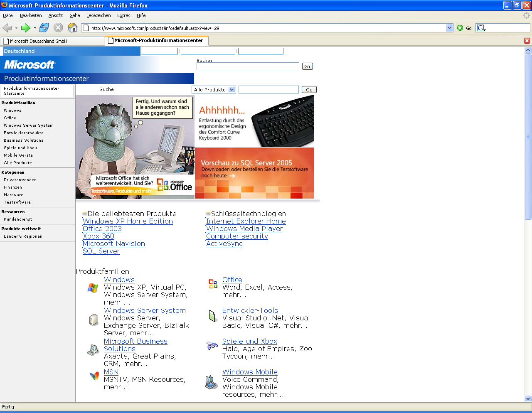Click the Windows Mobile device icon
532x413 pixels.
(x=211, y=382)
